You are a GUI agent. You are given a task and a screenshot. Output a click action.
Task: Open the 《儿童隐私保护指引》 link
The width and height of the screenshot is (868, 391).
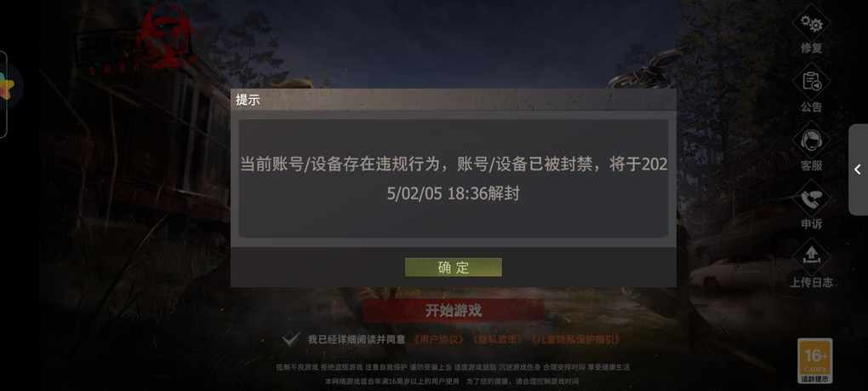pos(574,340)
